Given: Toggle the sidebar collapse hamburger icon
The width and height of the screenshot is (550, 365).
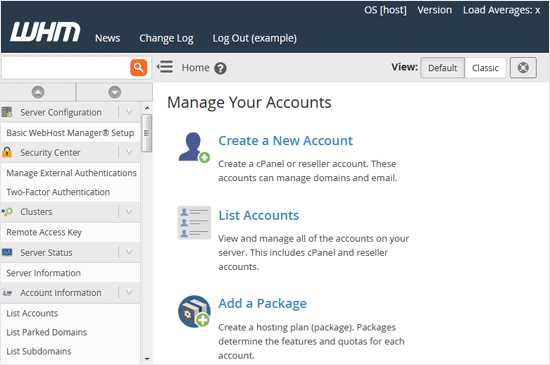Looking at the screenshot, I should [165, 67].
